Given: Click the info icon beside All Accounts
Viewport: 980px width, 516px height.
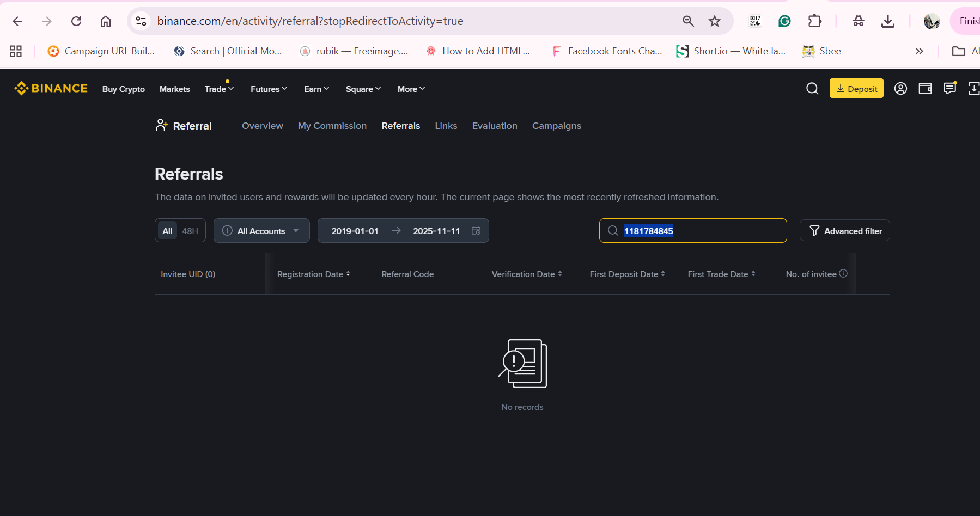Looking at the screenshot, I should [227, 231].
